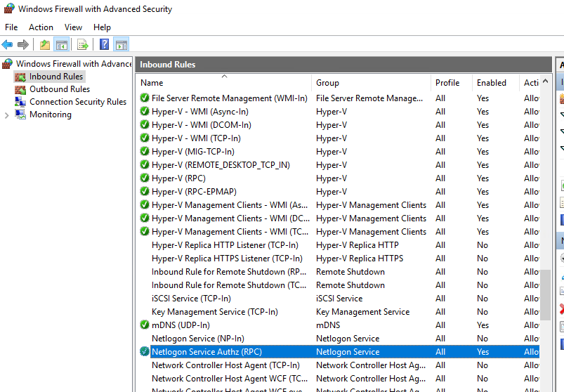Click the rules list scroll up arrow

click(x=545, y=81)
